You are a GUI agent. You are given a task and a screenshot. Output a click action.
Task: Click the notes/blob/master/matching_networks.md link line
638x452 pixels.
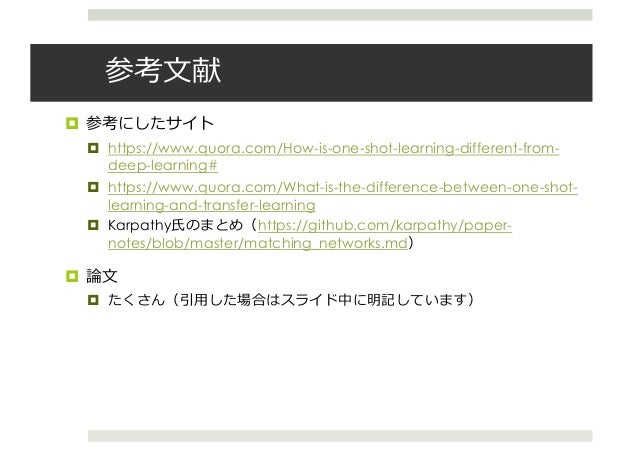[258, 243]
